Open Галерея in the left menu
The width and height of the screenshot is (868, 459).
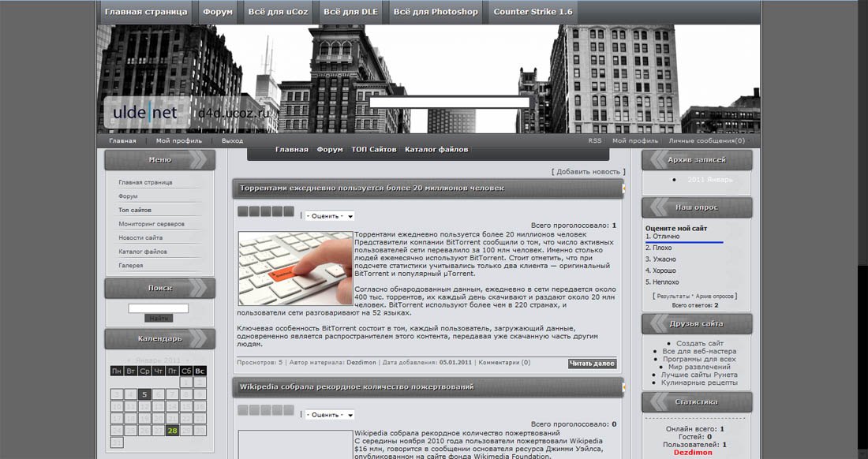coord(131,265)
